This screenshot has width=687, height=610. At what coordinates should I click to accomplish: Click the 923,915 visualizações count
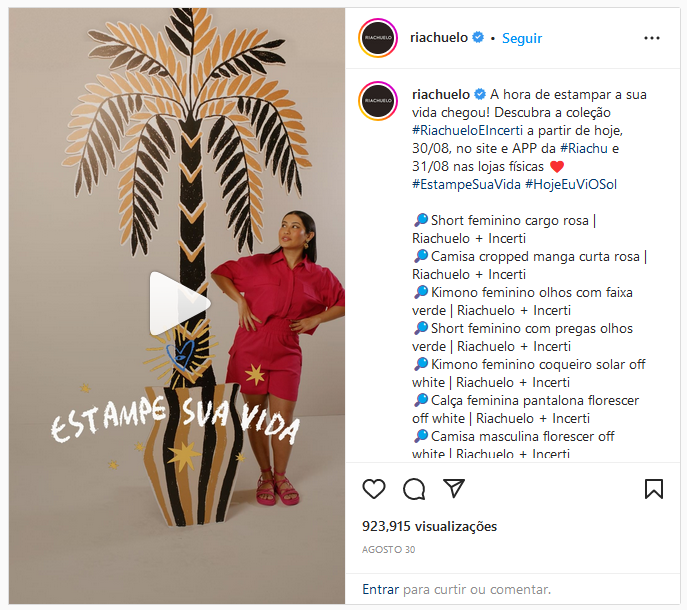429,526
